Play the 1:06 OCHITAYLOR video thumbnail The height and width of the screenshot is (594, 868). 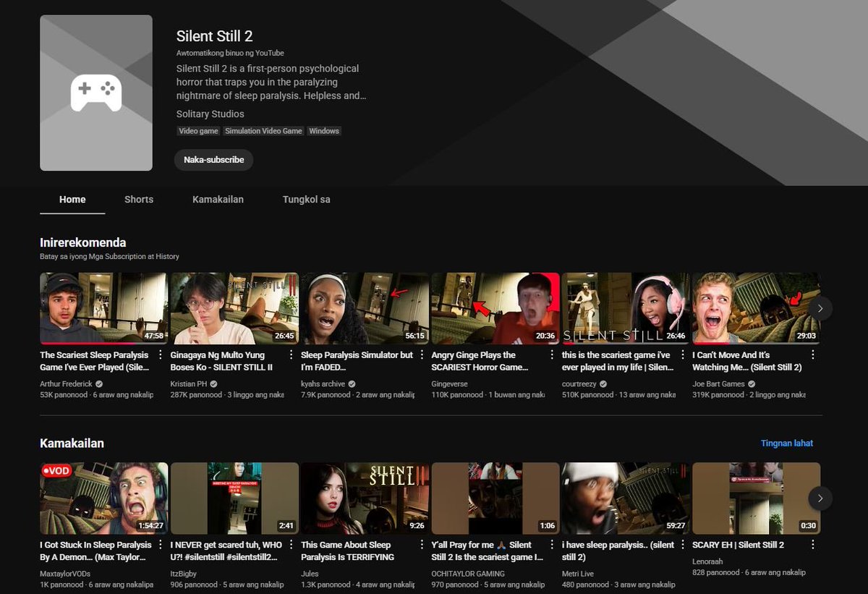coord(495,498)
